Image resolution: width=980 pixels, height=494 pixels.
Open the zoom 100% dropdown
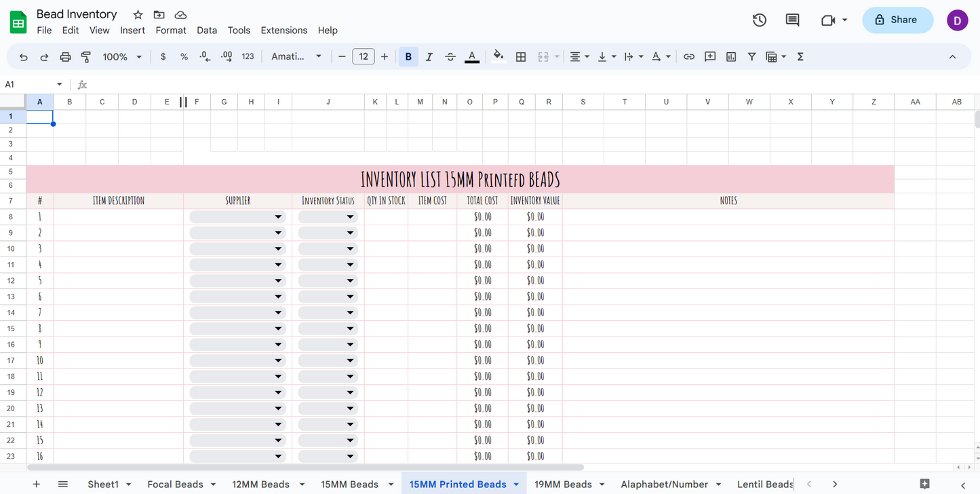click(x=122, y=57)
